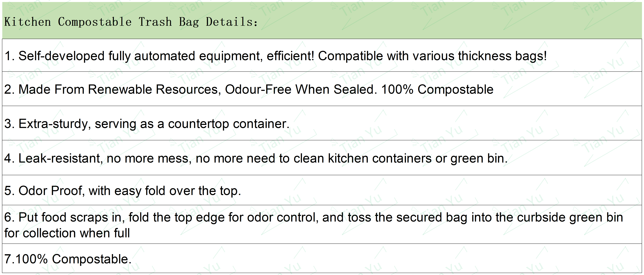Select the "Put food scraps in" row

(x=322, y=224)
